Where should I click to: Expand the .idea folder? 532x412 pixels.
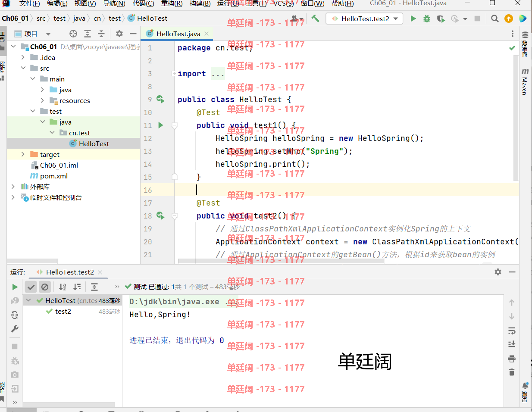(x=23, y=57)
